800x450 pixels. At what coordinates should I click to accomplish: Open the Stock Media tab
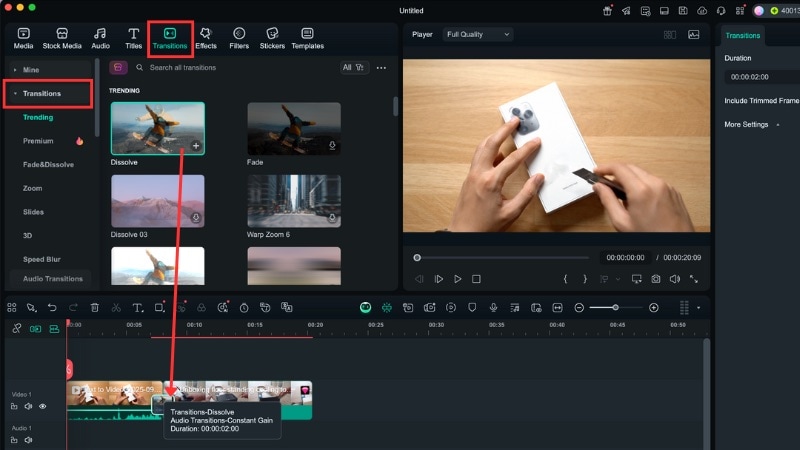tap(62, 39)
